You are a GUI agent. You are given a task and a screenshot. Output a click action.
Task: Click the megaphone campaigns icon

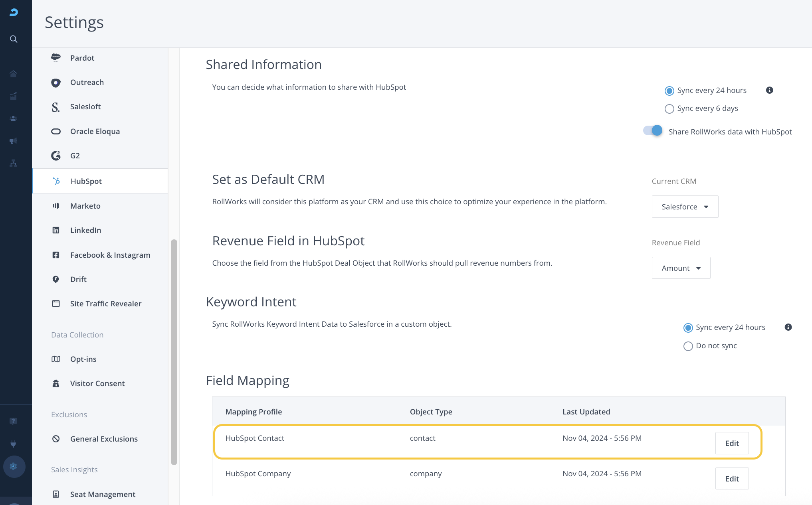[14, 141]
